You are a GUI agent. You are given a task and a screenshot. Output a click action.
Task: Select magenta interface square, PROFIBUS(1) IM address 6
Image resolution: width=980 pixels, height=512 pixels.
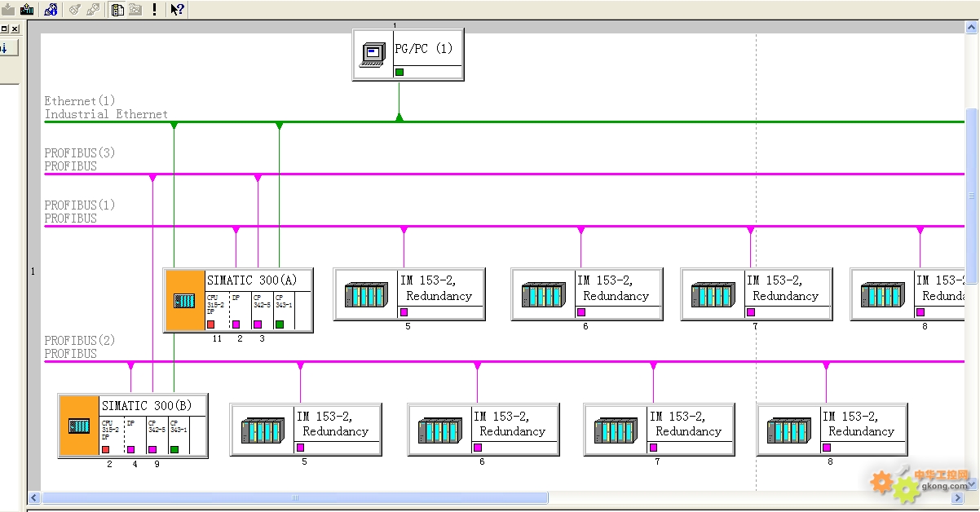(x=581, y=312)
